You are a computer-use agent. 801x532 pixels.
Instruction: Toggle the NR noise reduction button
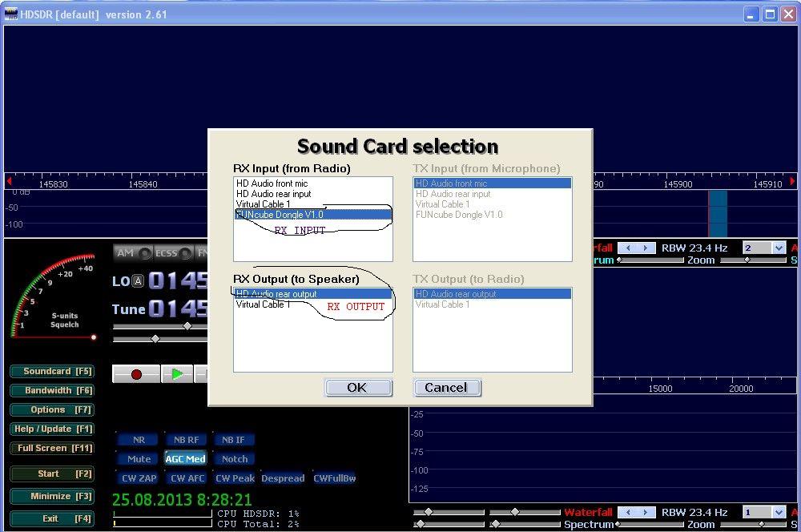coord(139,440)
